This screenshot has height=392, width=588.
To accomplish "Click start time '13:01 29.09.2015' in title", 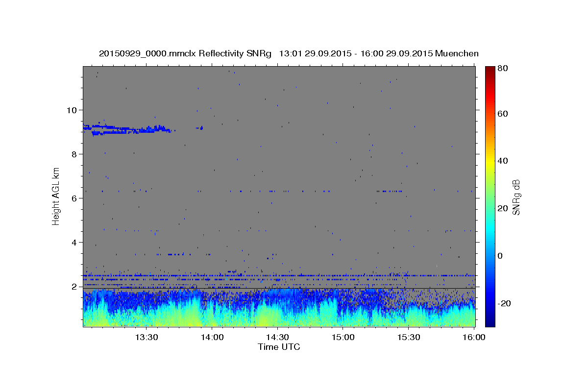I will [315, 53].
